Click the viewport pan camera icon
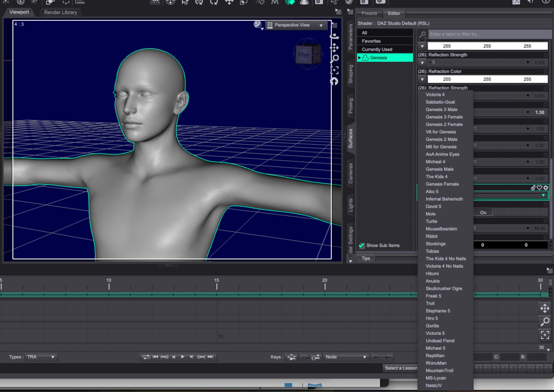 (x=334, y=48)
